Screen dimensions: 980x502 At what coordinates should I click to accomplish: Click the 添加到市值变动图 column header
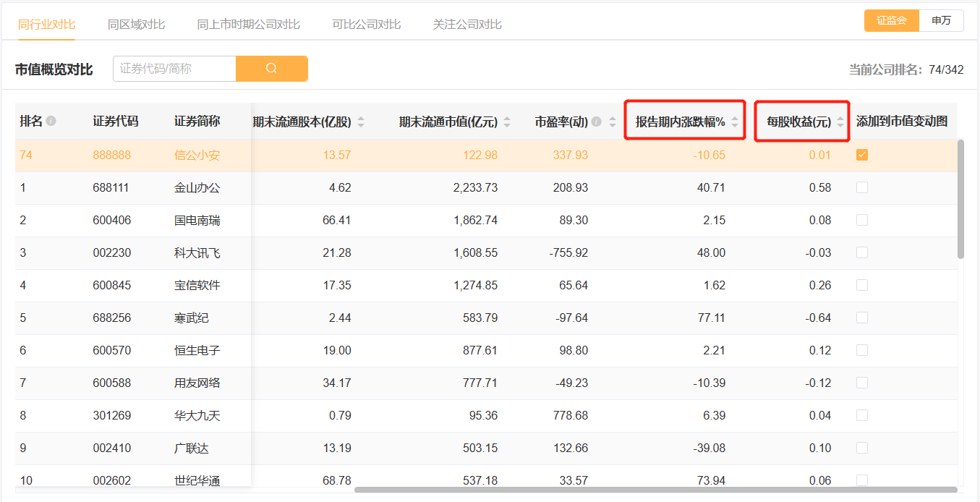[902, 121]
